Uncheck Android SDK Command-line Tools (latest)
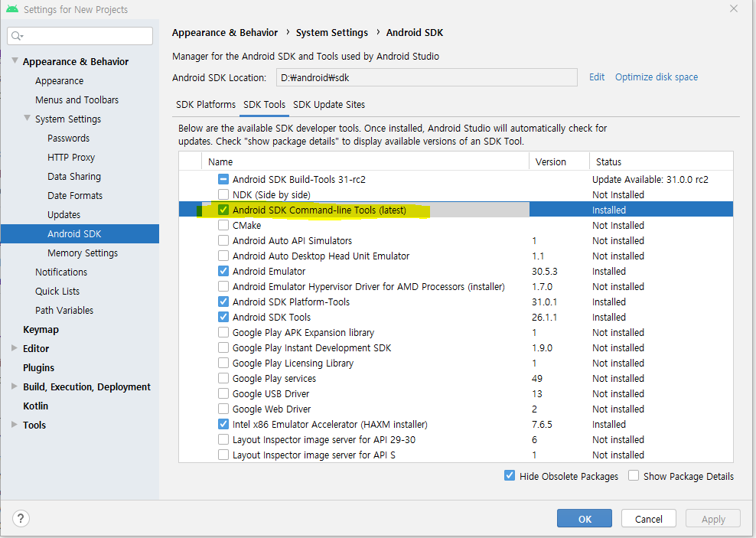The image size is (756, 538). click(223, 210)
